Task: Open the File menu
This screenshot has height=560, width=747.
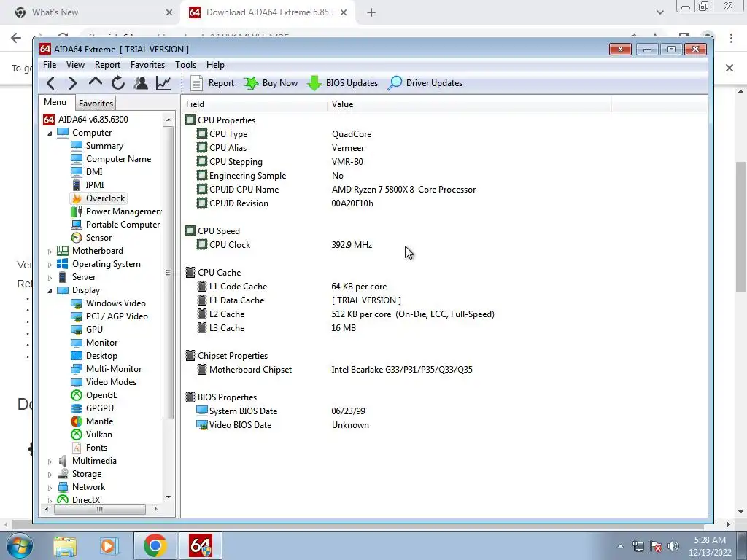Action: point(50,65)
